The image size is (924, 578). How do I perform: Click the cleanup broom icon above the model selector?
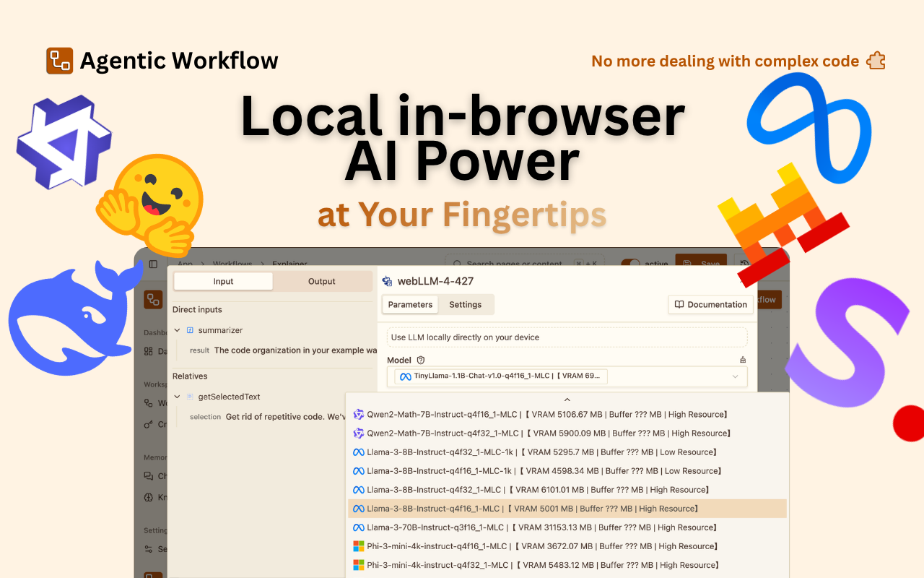pos(742,359)
